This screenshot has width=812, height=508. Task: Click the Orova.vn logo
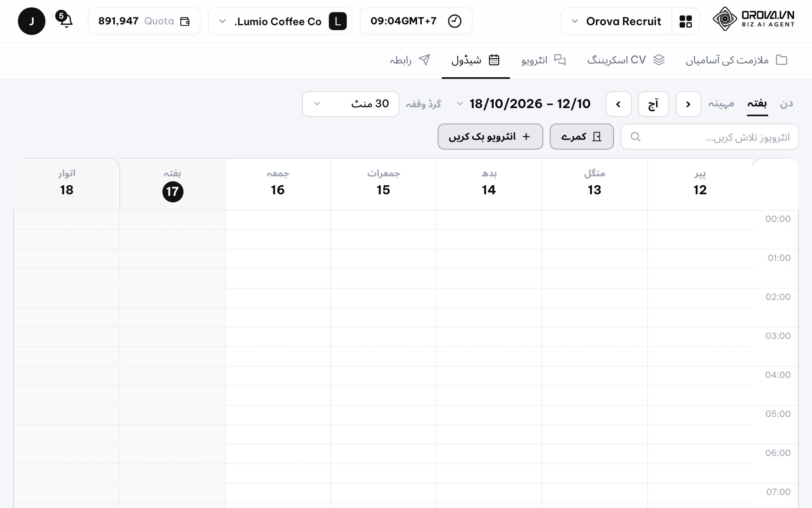click(x=754, y=19)
